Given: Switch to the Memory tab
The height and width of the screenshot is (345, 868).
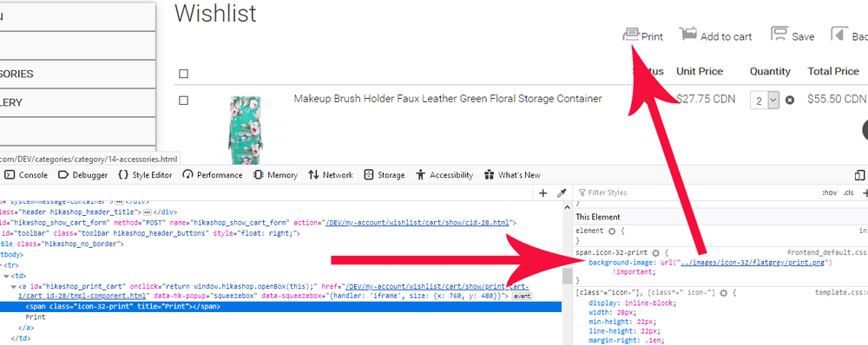Looking at the screenshot, I should point(275,175).
